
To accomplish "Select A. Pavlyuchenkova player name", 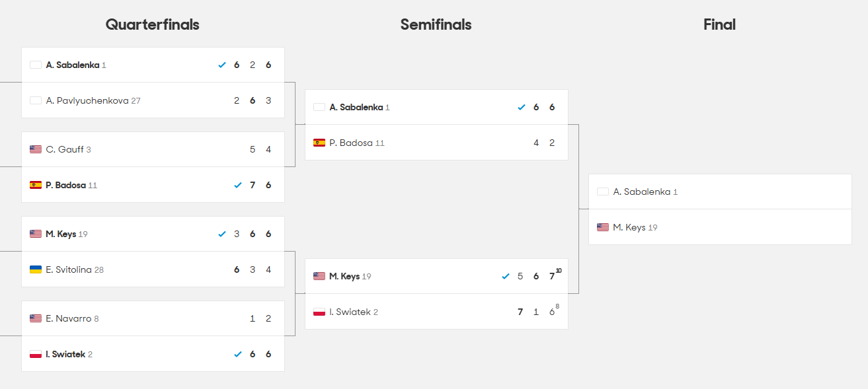I will tap(87, 100).
